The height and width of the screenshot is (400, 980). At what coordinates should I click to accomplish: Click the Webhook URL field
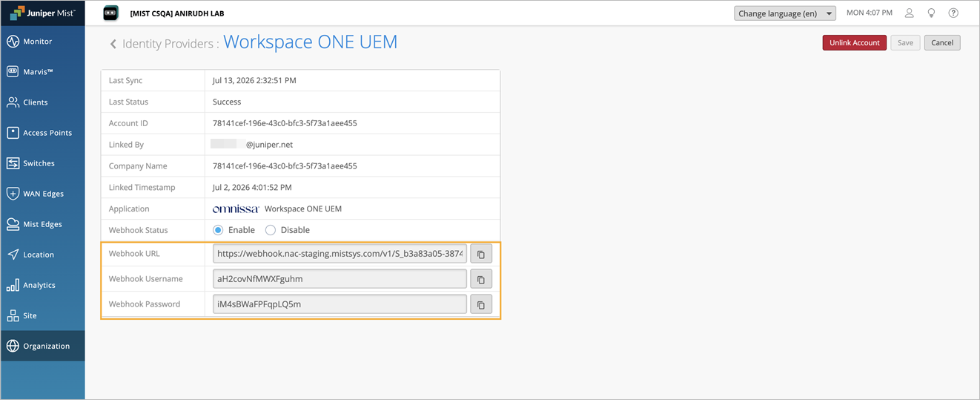pyautogui.click(x=340, y=254)
